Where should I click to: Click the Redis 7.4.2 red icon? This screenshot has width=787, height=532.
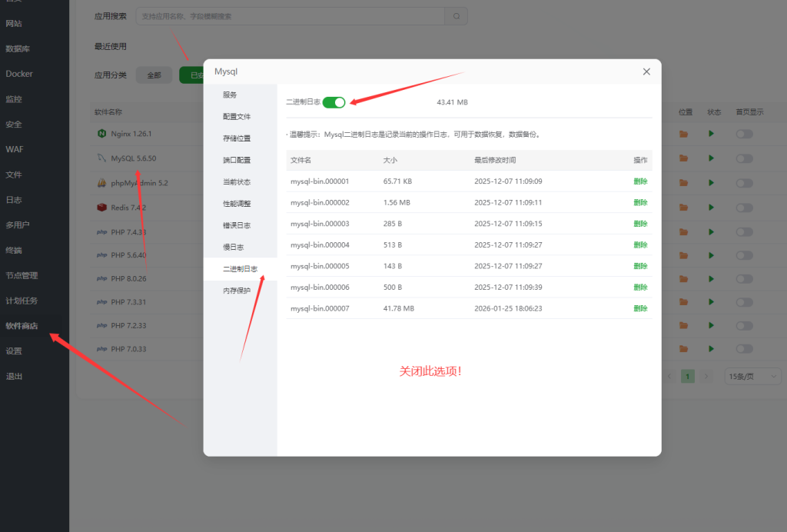pyautogui.click(x=101, y=208)
